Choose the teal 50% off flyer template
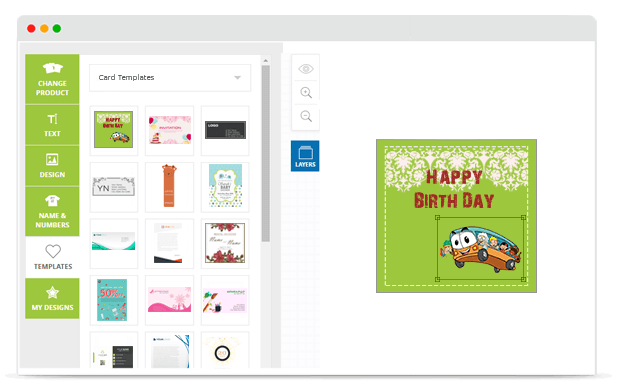Viewport: 620px width, 391px height. [x=114, y=300]
